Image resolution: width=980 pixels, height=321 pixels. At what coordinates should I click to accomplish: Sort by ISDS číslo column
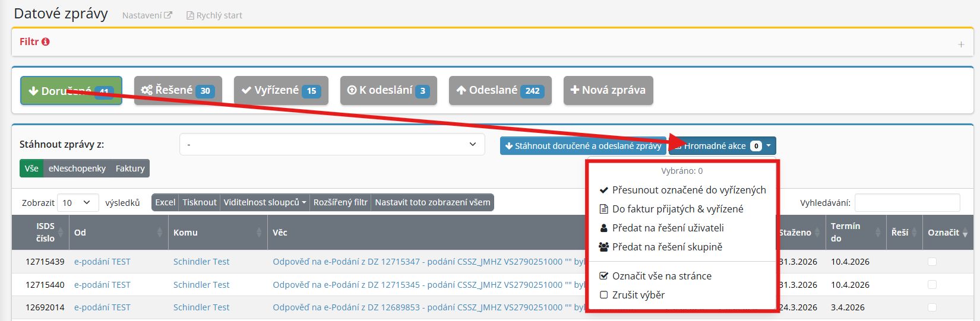pos(40,232)
